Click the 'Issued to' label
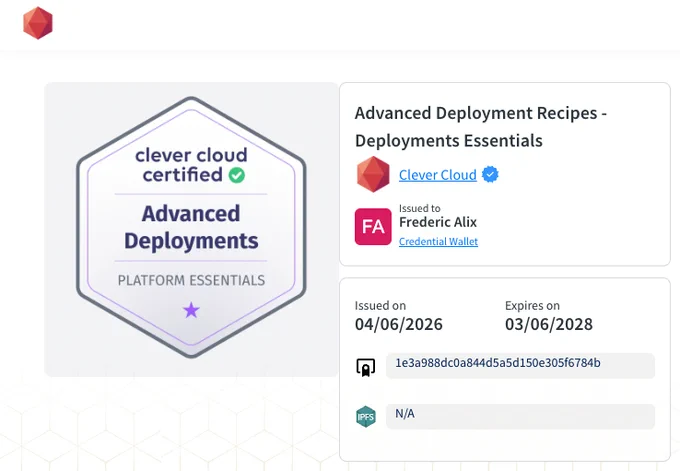Screen dimensions: 680x471 419,208
